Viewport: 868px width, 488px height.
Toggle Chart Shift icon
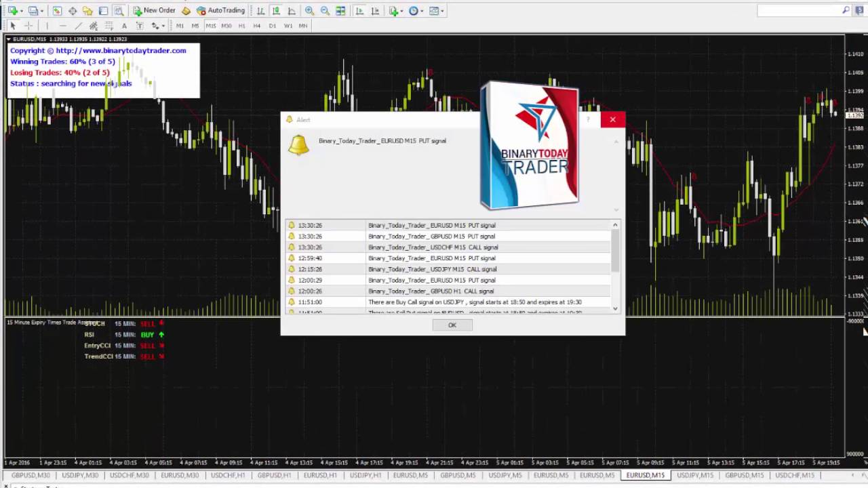click(375, 11)
